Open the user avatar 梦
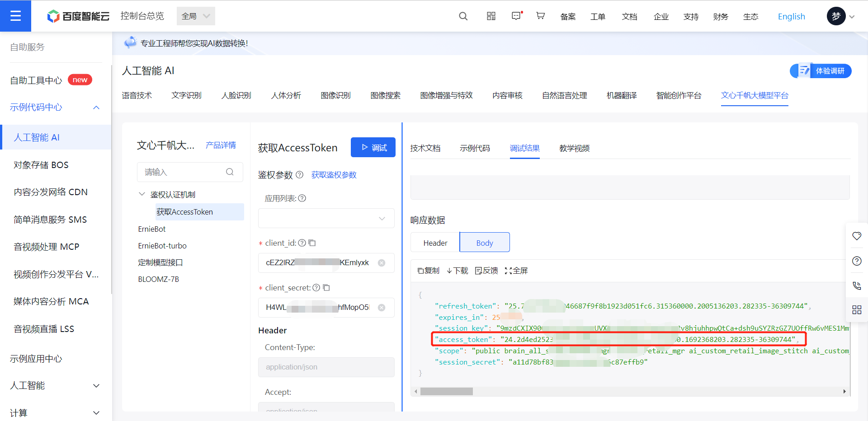 pos(836,16)
